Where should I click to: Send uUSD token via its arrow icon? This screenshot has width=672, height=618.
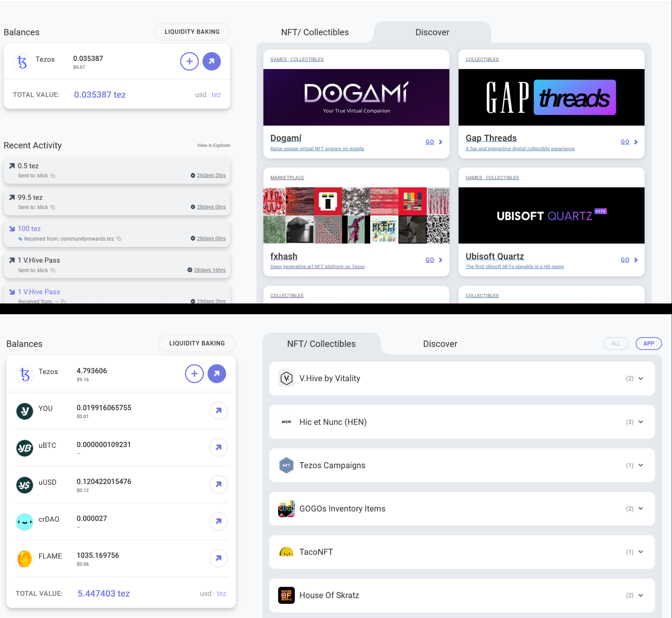(x=219, y=484)
